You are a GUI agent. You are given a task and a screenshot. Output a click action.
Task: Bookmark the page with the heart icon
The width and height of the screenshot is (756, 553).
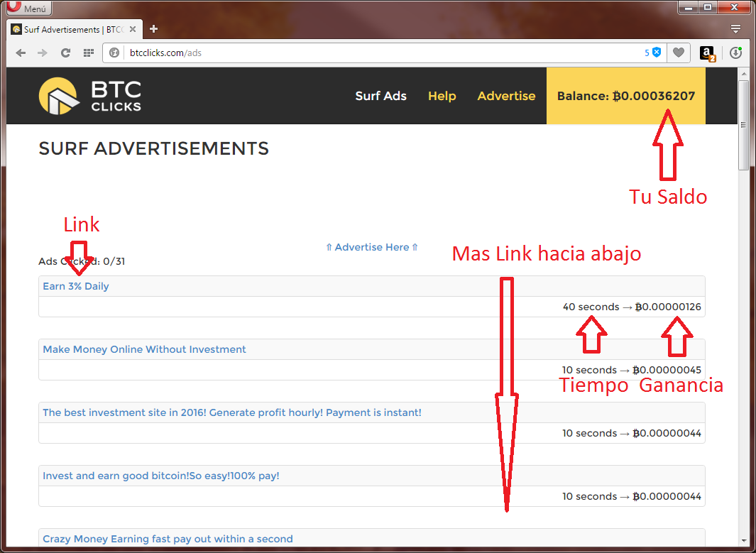pyautogui.click(x=679, y=53)
